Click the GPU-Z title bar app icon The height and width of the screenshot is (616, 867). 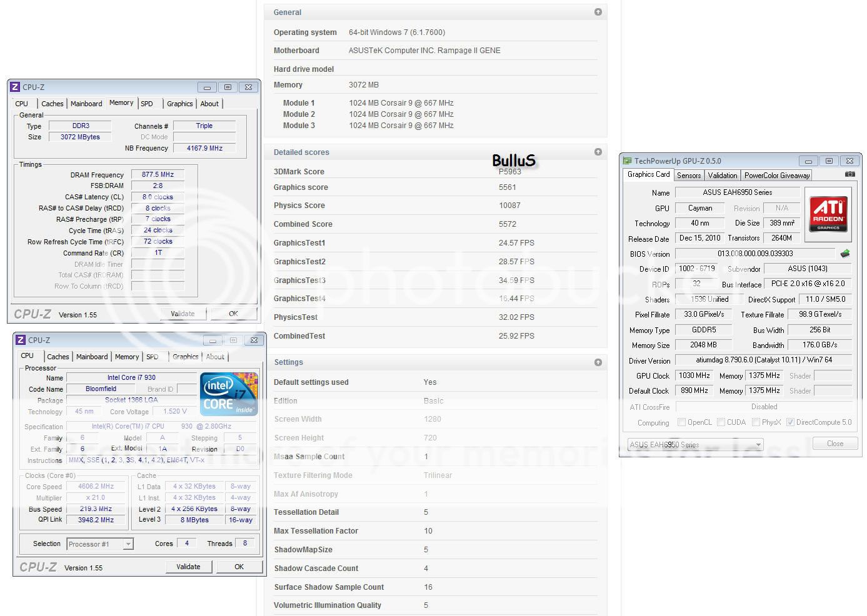(x=627, y=161)
